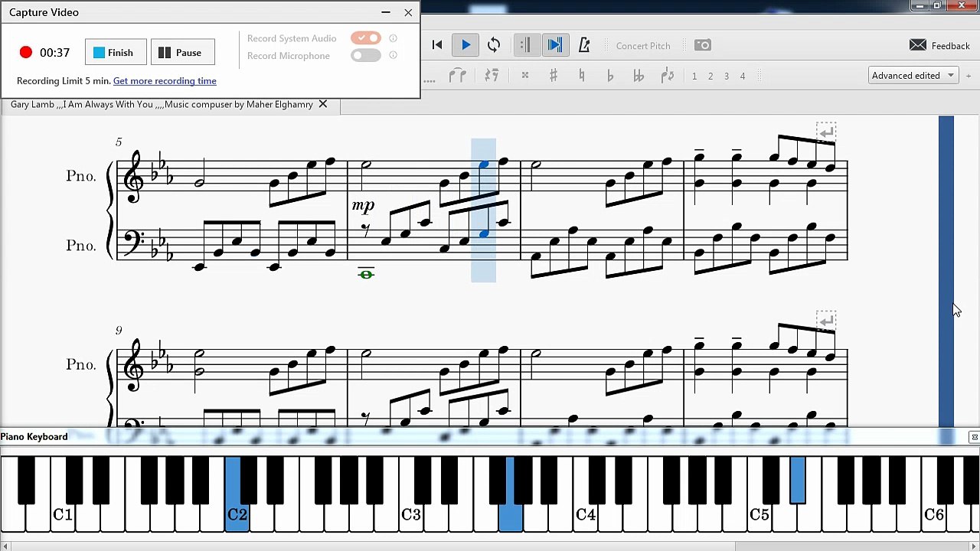
Task: Click measure number 5
Action: click(x=119, y=142)
